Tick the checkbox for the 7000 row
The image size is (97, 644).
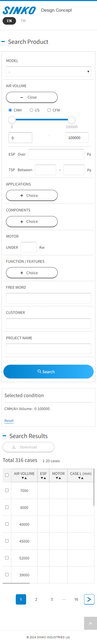pyautogui.click(x=7, y=490)
